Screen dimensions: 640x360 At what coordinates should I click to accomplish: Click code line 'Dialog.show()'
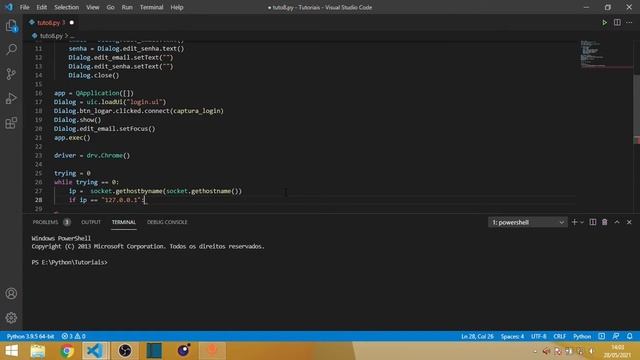click(78, 120)
